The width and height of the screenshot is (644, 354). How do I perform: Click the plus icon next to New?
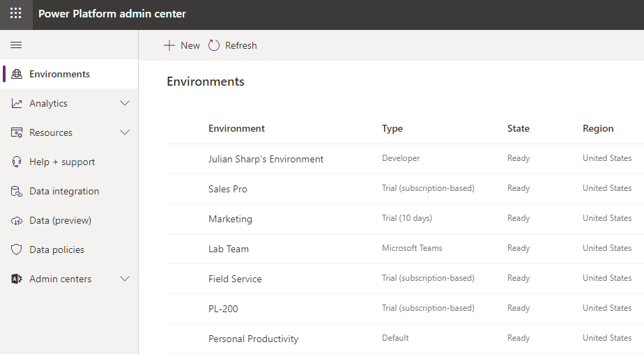click(169, 45)
